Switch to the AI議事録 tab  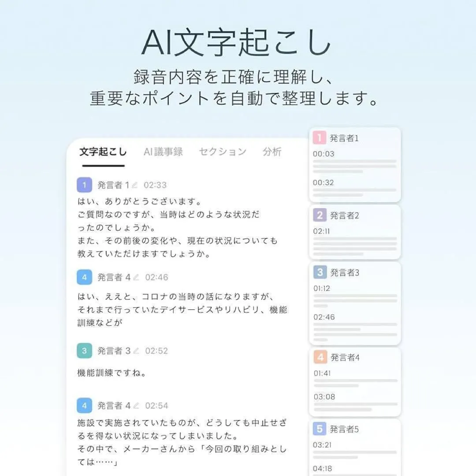pyautogui.click(x=163, y=152)
